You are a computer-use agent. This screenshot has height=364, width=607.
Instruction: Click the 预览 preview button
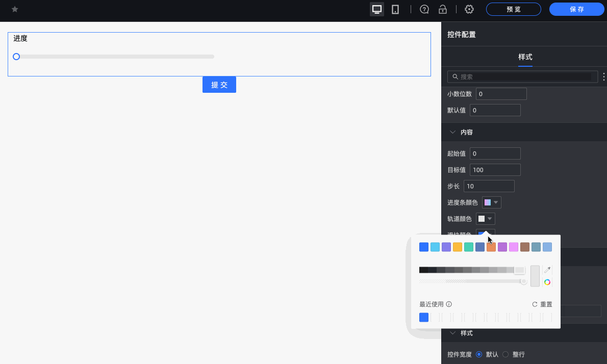pyautogui.click(x=513, y=9)
